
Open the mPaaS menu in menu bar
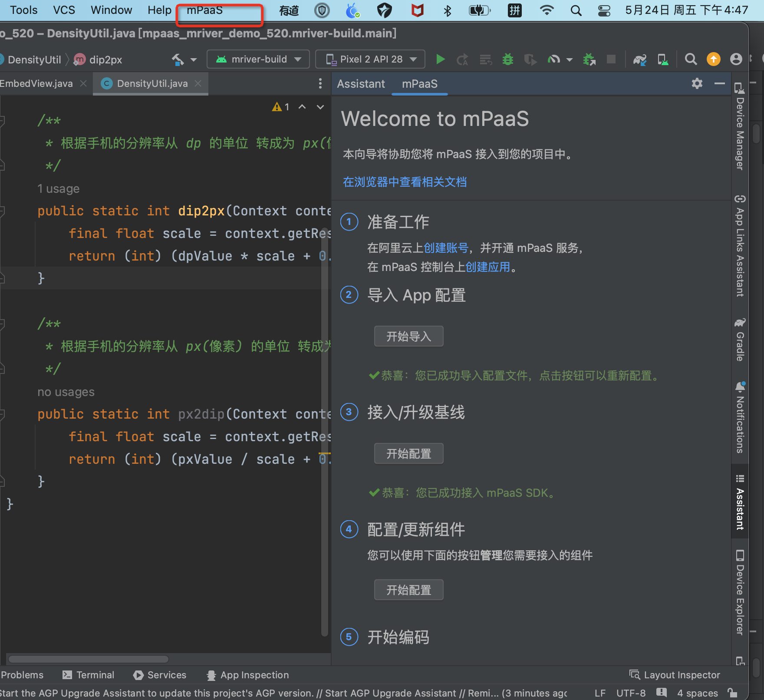coord(204,10)
